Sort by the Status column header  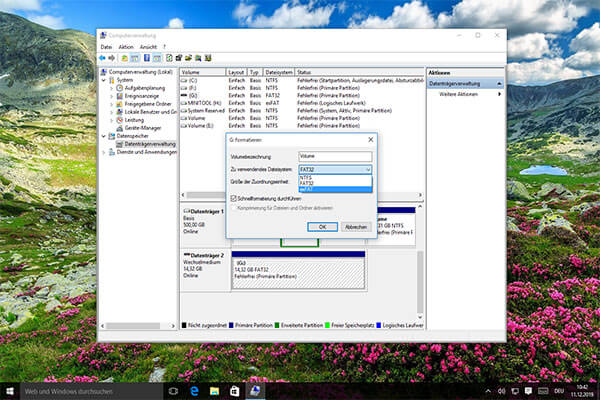pyautogui.click(x=359, y=72)
